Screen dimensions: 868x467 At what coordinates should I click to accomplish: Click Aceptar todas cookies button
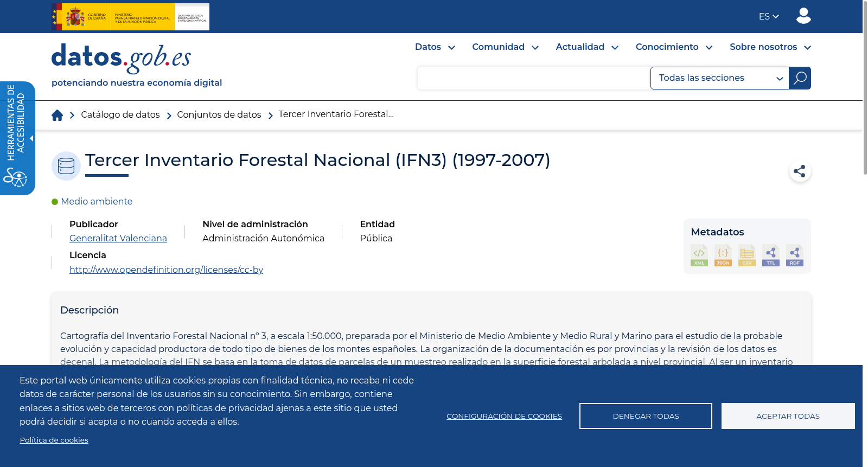pyautogui.click(x=788, y=416)
